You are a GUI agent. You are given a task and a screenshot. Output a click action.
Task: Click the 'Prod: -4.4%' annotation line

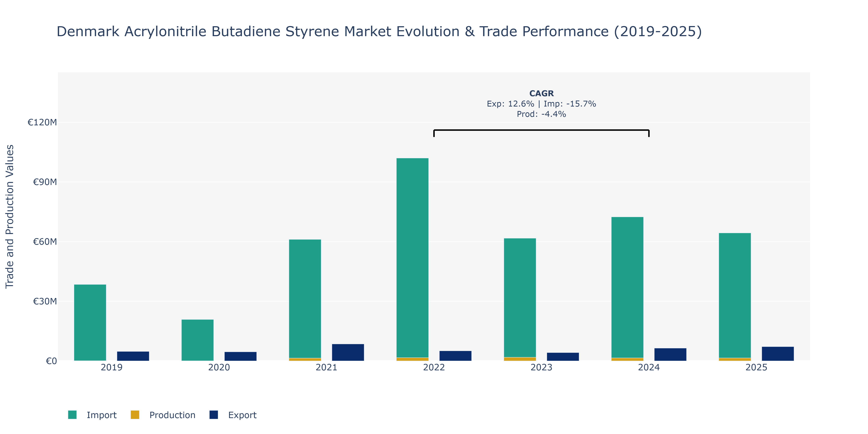pos(541,114)
